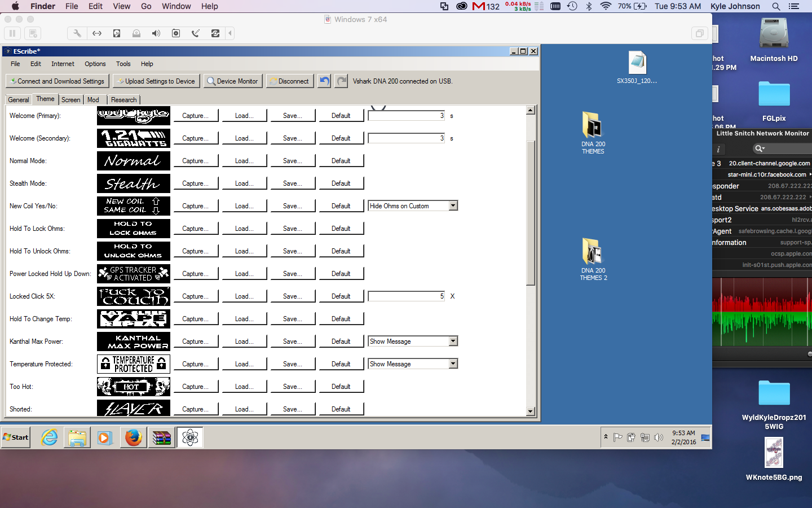Open WinRAR from the taskbar

[x=162, y=437]
